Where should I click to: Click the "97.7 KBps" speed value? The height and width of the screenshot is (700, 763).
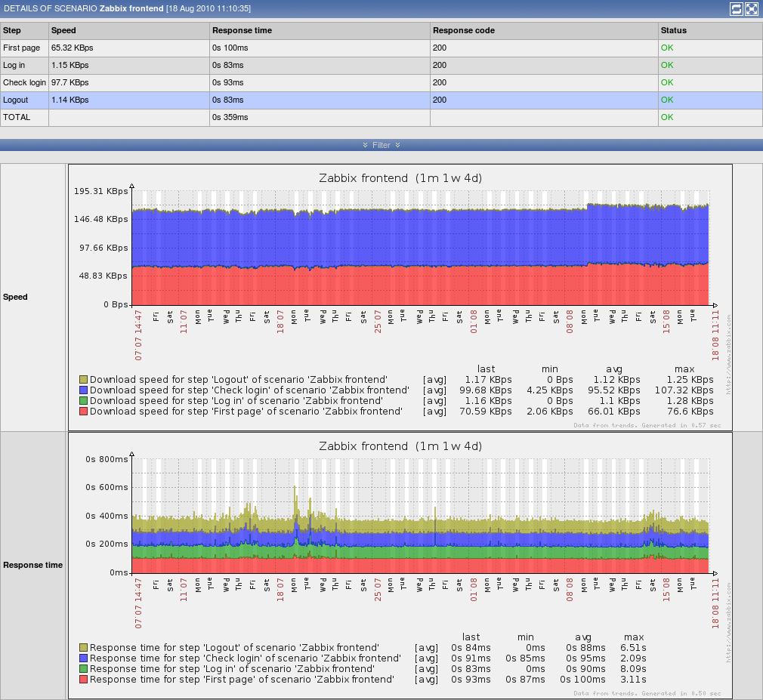[70, 83]
